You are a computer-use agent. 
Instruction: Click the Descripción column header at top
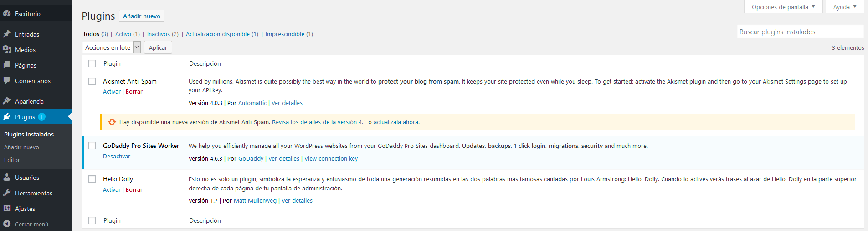pyautogui.click(x=205, y=63)
